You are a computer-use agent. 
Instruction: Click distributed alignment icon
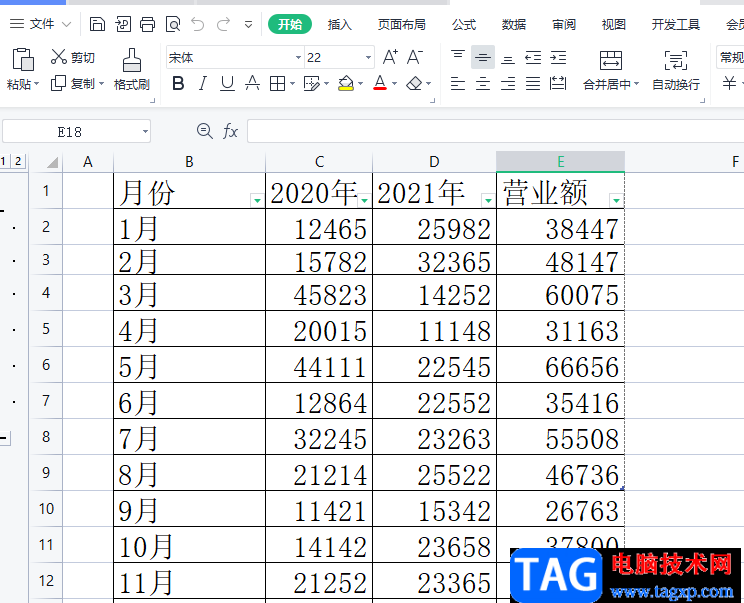[558, 84]
